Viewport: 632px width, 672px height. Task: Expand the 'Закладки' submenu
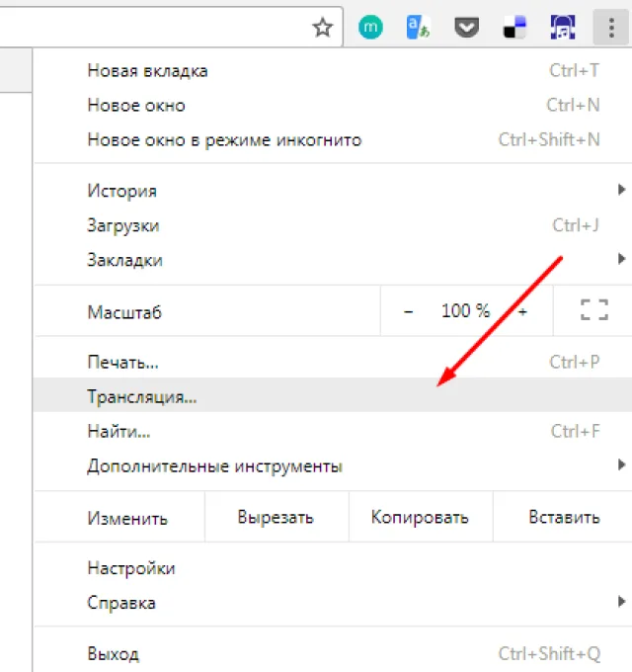coord(333,260)
